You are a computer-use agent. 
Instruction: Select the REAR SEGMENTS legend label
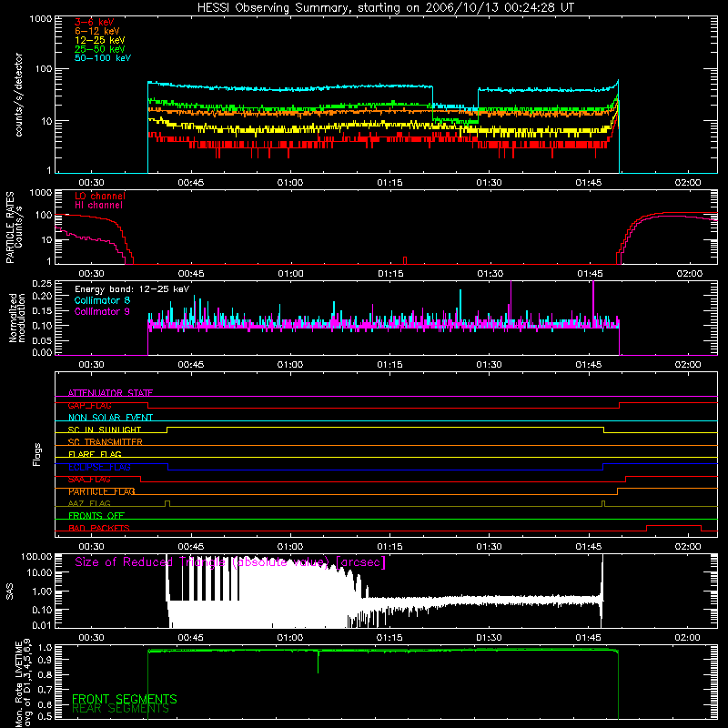tap(121, 709)
